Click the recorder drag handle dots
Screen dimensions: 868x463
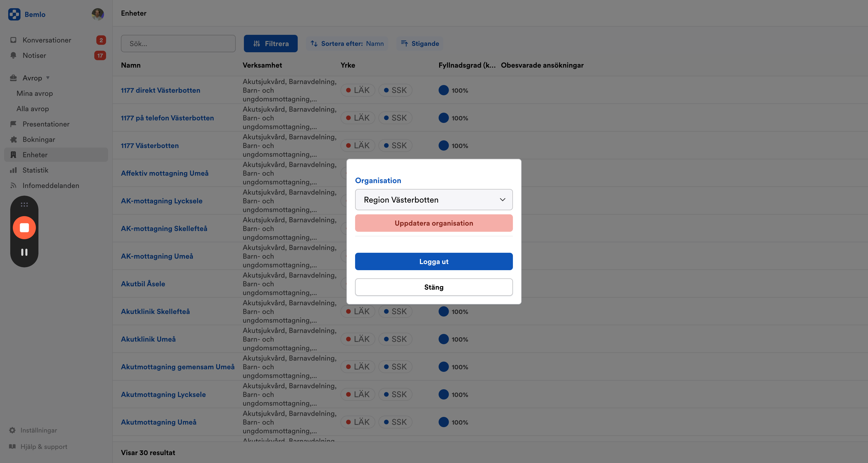[x=24, y=204]
